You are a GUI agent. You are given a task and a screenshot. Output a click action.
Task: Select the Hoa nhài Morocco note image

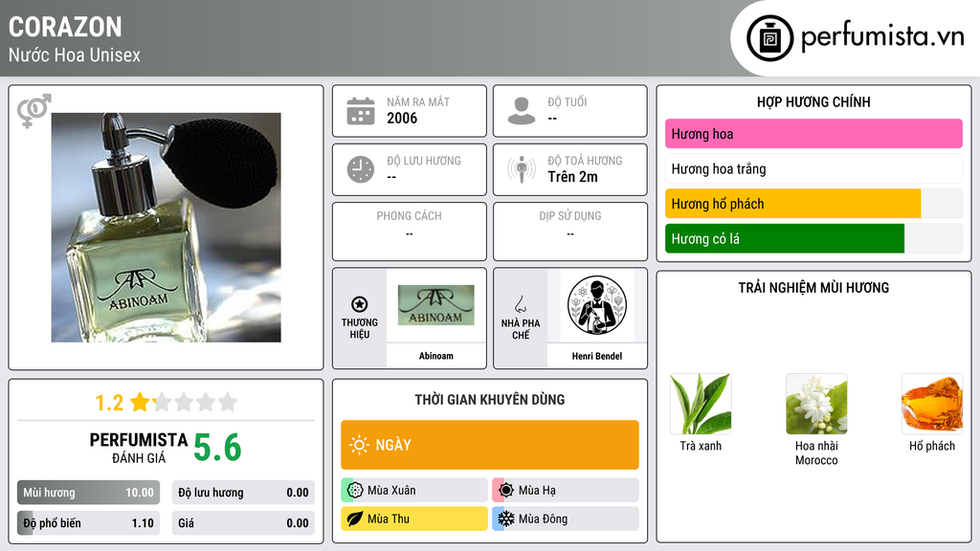coord(816,405)
